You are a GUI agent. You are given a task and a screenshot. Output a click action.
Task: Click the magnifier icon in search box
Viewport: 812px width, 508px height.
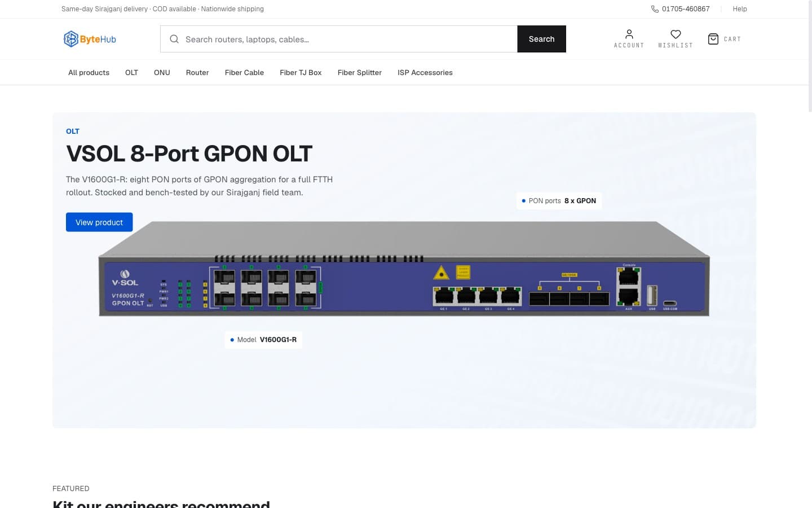point(174,39)
